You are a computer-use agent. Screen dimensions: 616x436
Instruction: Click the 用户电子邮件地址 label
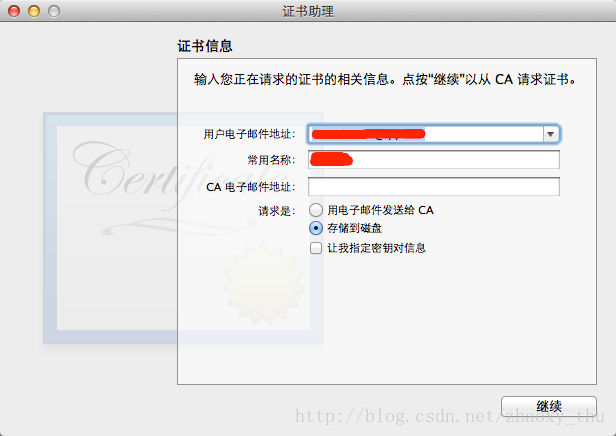point(249,134)
